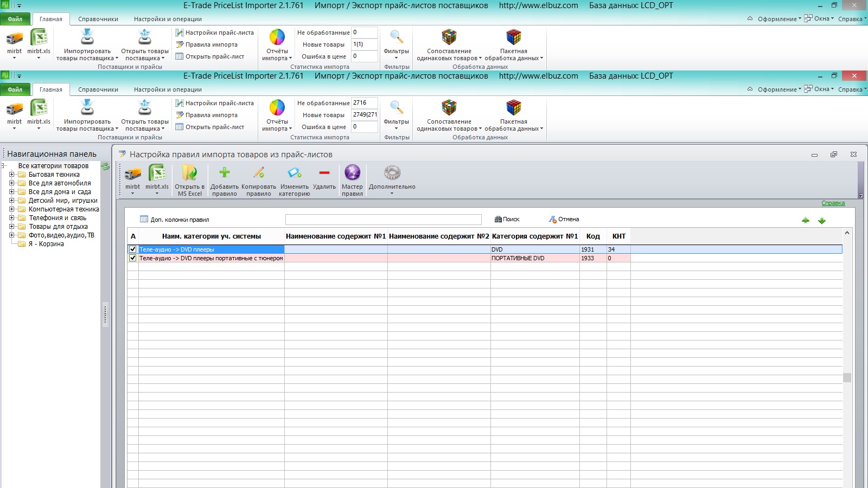Click Настройки прайс-листа in front window
This screenshot has height=488, width=868.
click(214, 103)
